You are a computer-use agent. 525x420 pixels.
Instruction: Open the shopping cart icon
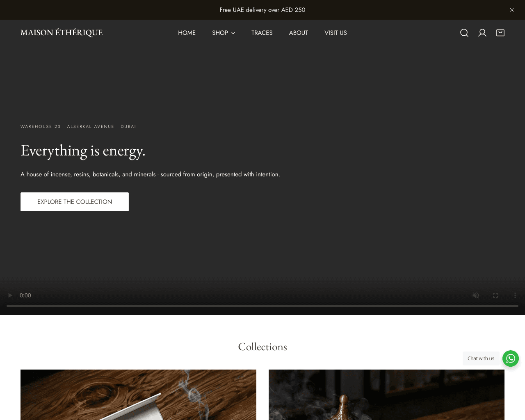500,32
